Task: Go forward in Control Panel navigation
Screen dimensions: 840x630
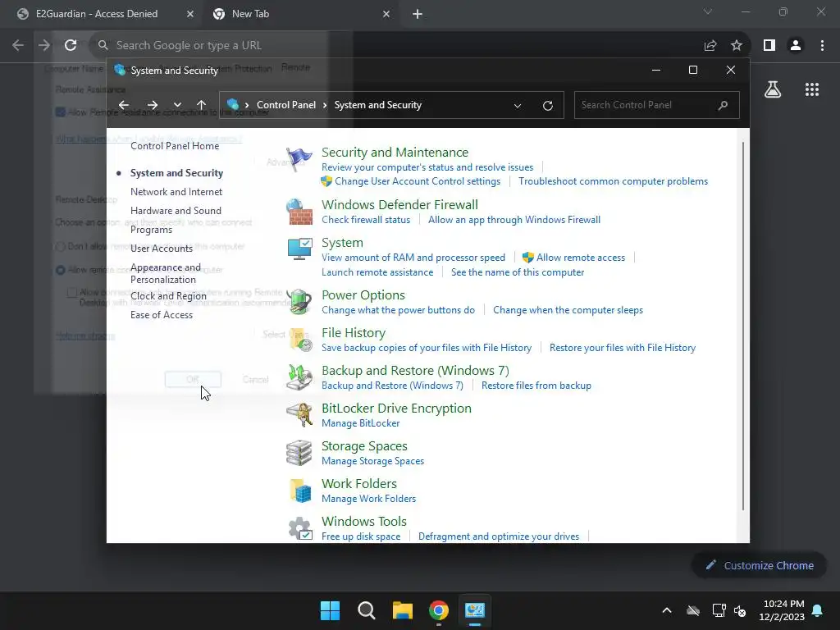Action: pos(153,105)
